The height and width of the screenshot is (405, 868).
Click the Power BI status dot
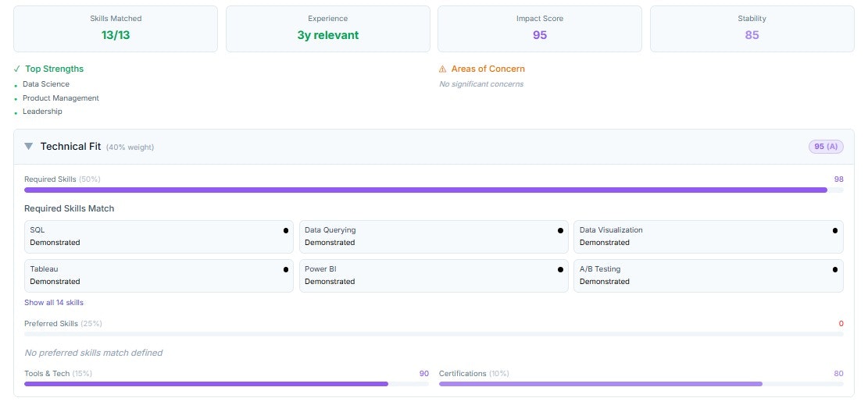[x=560, y=269]
